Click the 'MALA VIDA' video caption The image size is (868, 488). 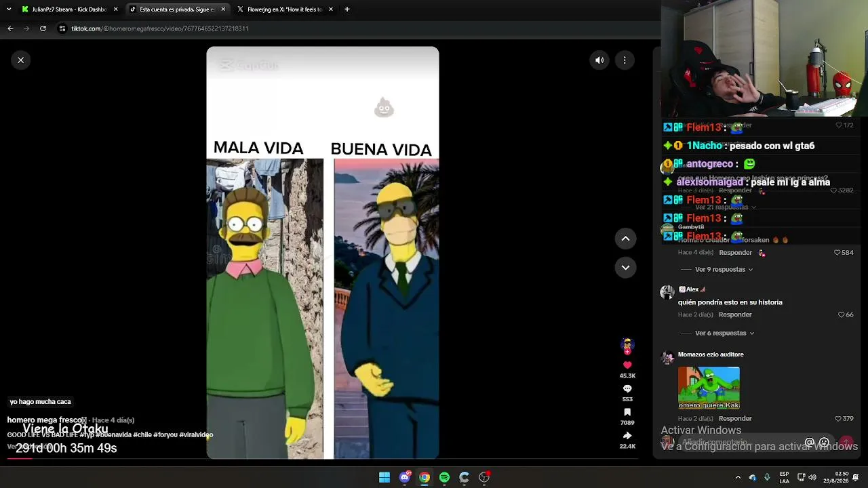258,148
